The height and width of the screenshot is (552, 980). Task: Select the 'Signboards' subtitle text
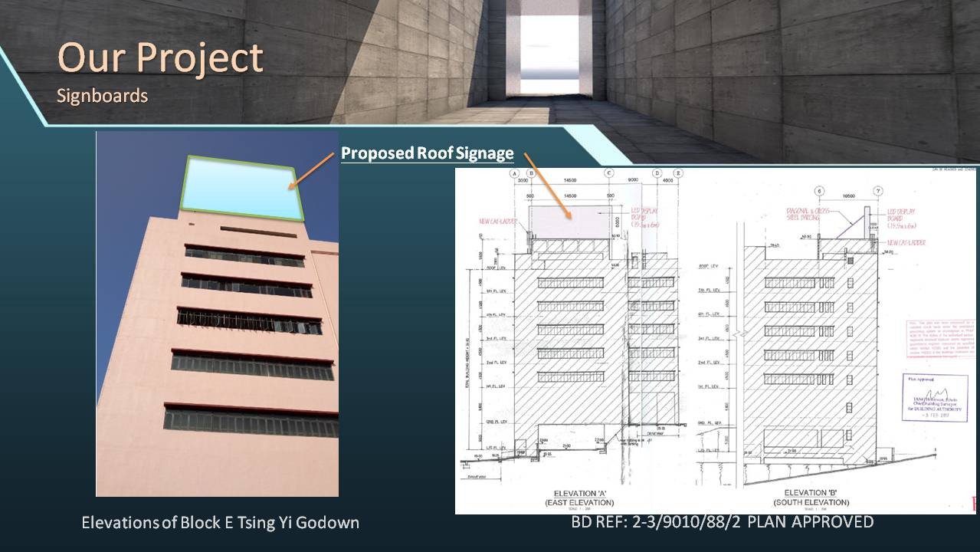point(102,97)
